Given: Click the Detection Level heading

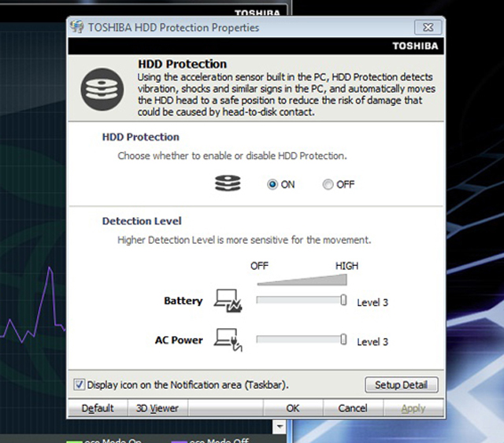Looking at the screenshot, I should coord(142,221).
